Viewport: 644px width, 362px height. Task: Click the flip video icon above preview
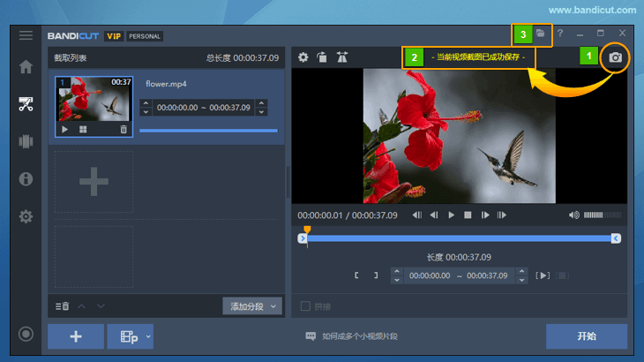click(x=341, y=57)
